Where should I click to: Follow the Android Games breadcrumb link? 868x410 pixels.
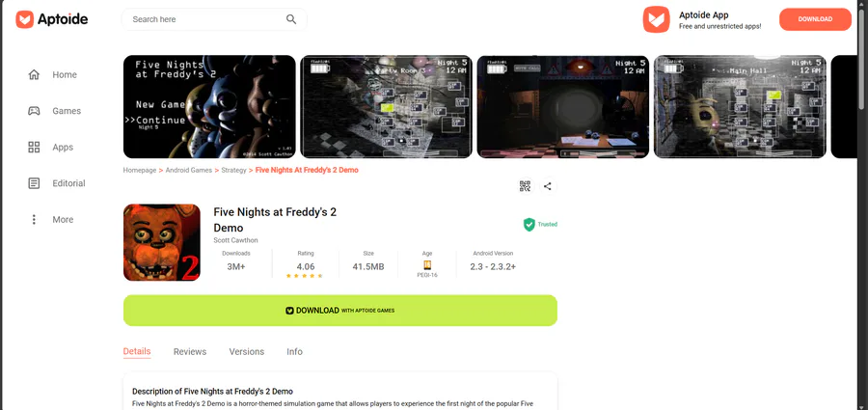point(189,170)
